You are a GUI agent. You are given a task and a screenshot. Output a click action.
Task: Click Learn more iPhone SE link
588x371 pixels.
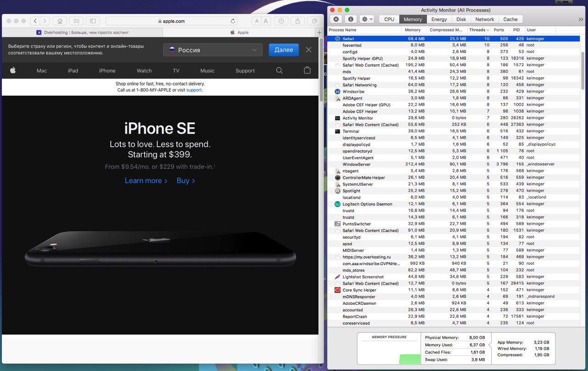[x=146, y=181]
